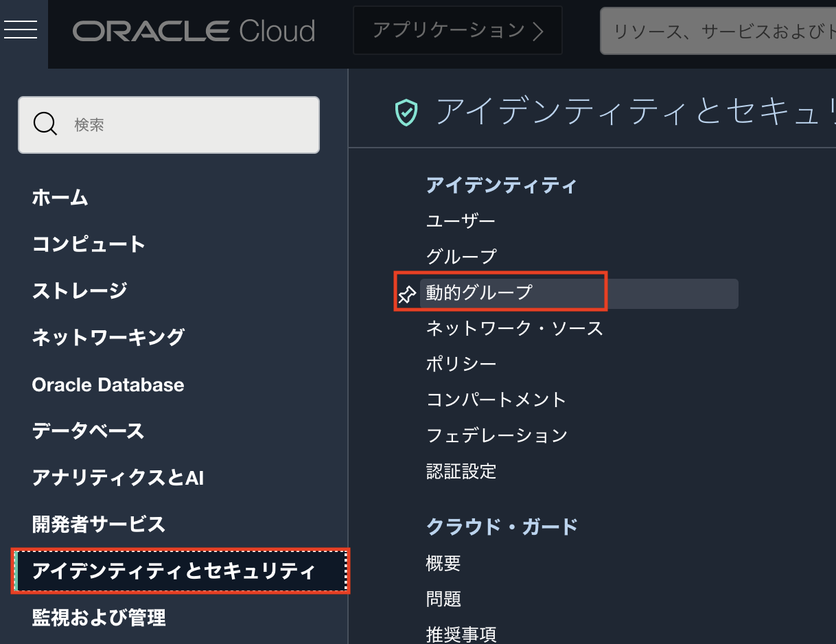Open the hamburger navigation menu
836x644 pixels.
pos(21,30)
